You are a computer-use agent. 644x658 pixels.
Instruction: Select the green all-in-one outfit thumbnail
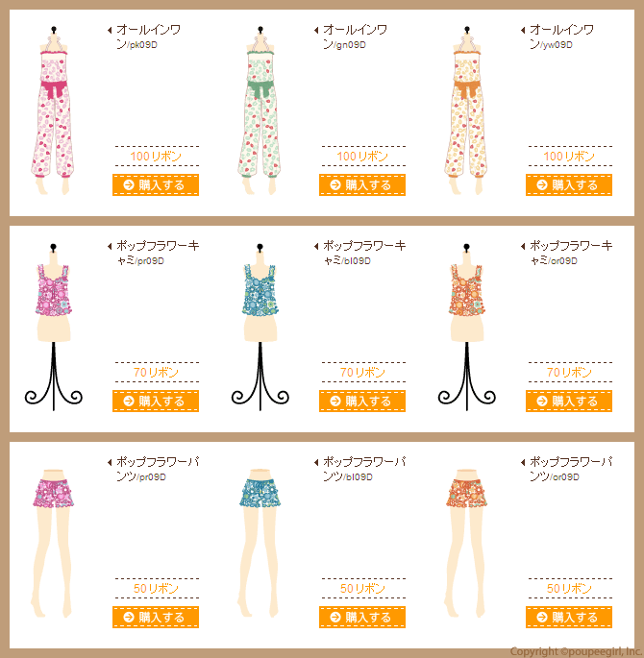(x=260, y=110)
